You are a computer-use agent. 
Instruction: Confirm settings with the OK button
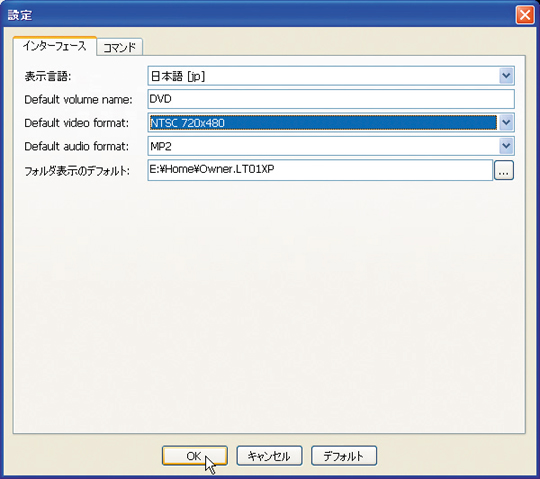(195, 456)
